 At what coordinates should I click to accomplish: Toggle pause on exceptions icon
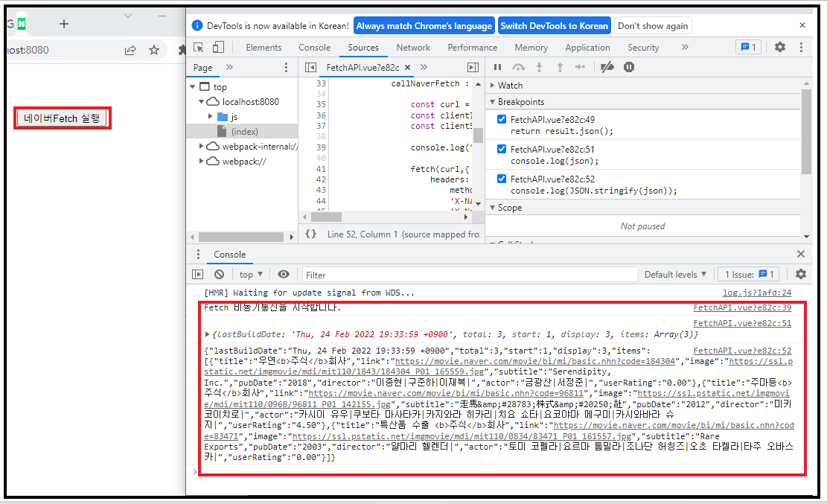629,67
